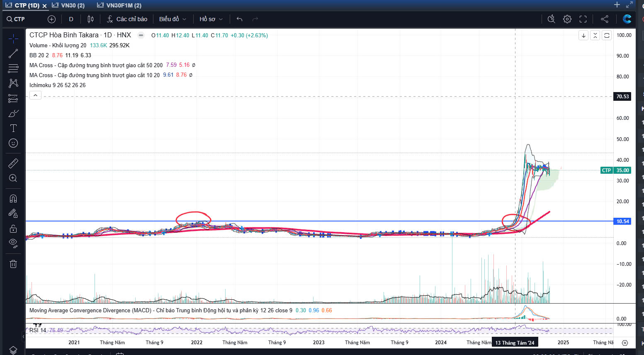Open time axis settings gear icon

[x=625, y=343]
